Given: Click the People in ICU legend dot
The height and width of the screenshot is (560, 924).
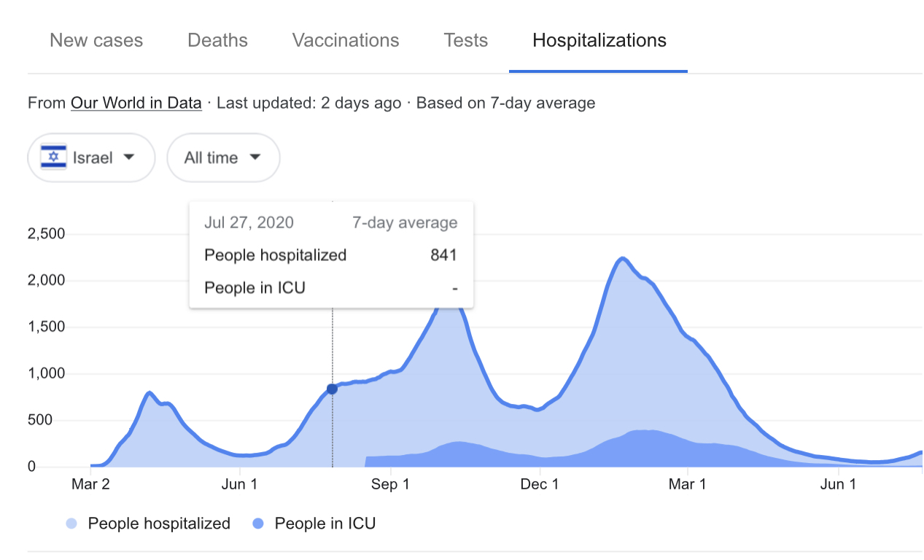Looking at the screenshot, I should [x=258, y=524].
